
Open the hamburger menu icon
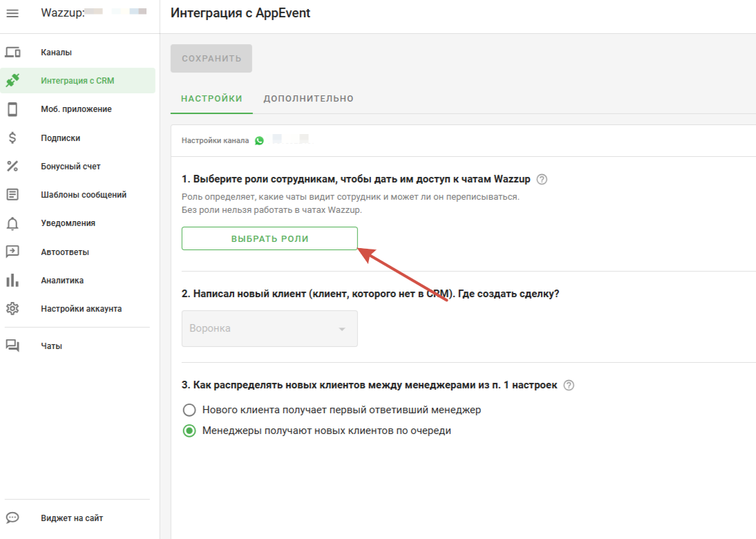[x=12, y=13]
